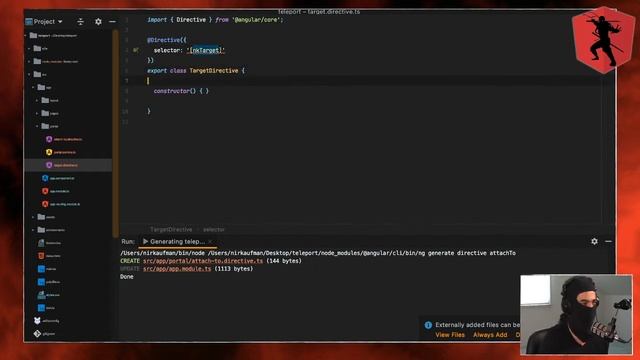The height and width of the screenshot is (360, 640).
Task: Click the purple attach-to.directive.ts file icon
Action: point(49,139)
